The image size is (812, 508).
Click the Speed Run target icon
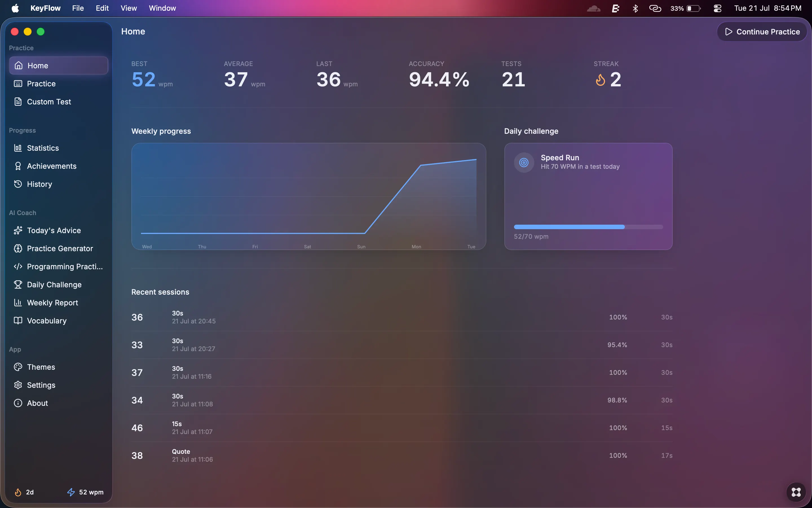coord(524,163)
